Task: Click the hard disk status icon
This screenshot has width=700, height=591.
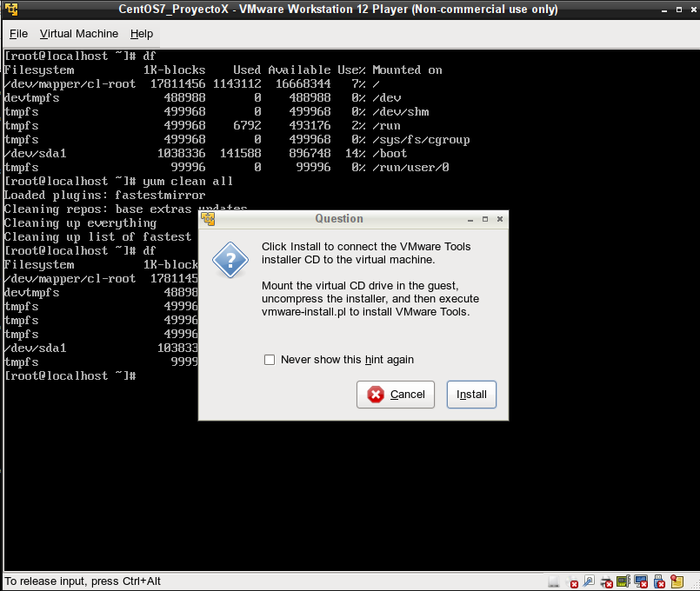Action: [x=554, y=581]
